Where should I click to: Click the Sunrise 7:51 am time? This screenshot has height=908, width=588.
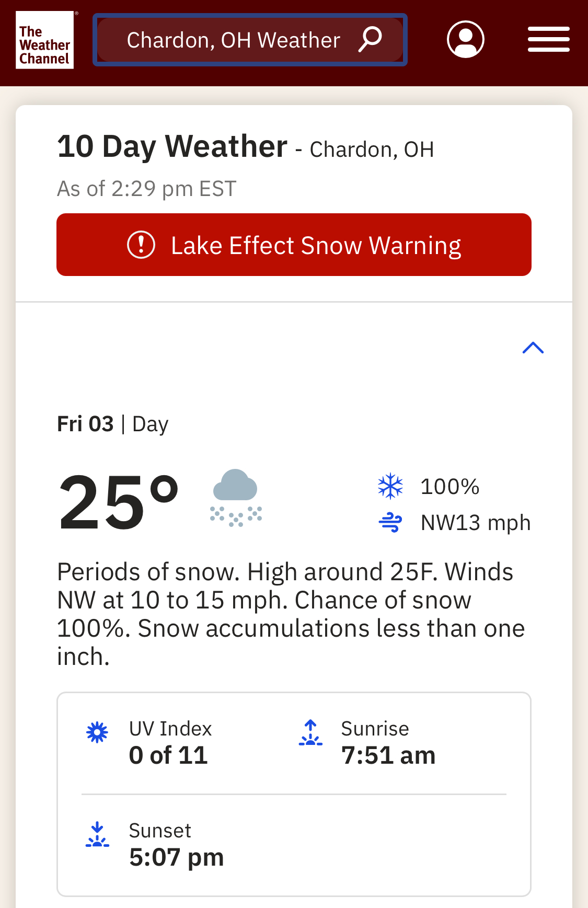click(388, 755)
